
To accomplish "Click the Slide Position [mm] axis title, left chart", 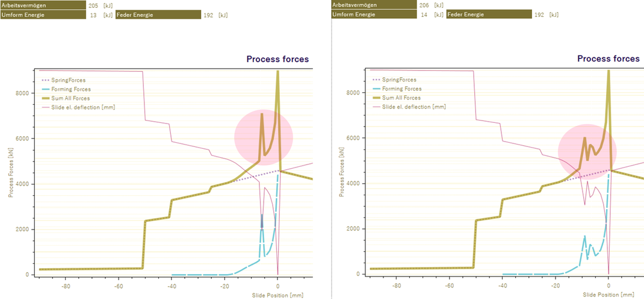I will (x=277, y=295).
